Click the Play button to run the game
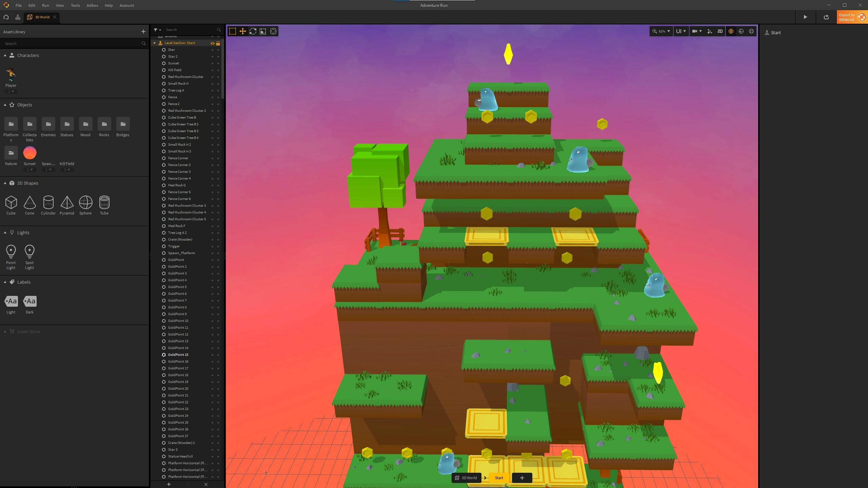 click(x=805, y=17)
